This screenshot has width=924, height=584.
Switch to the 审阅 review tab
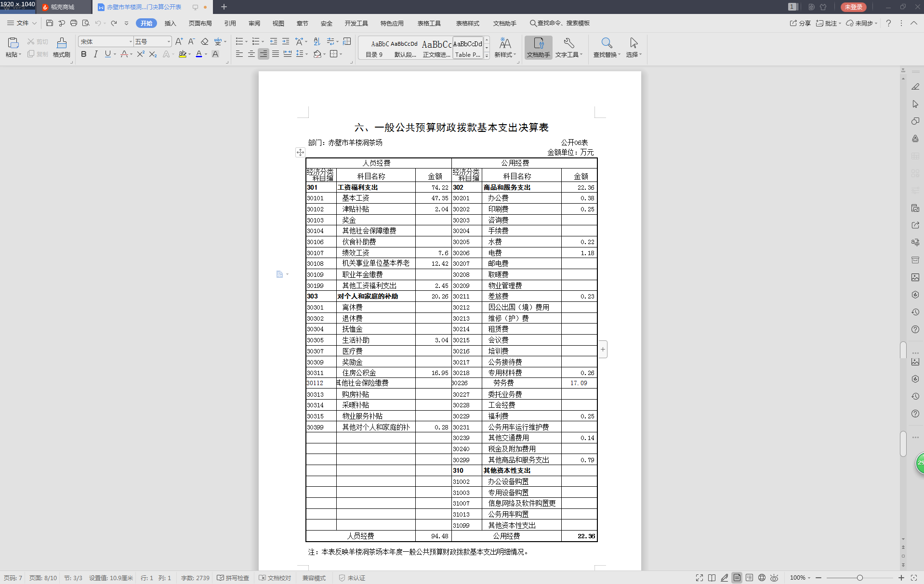tap(254, 23)
